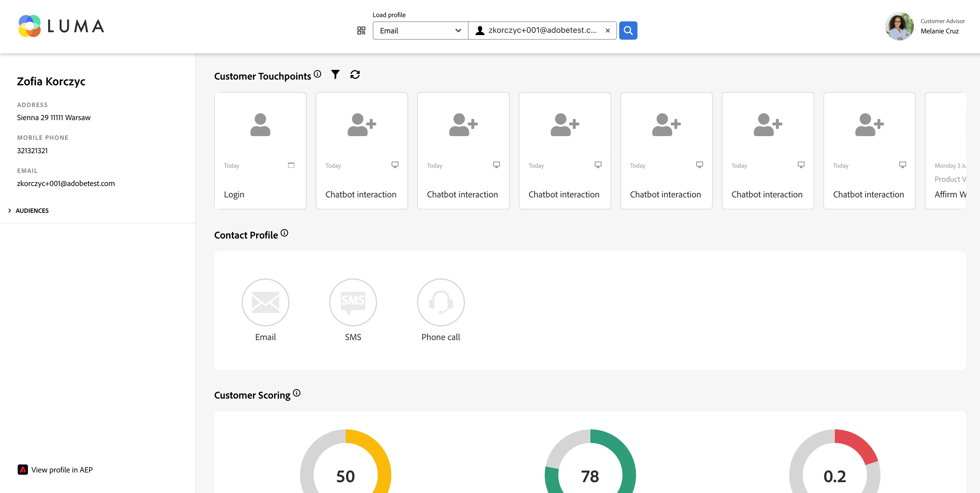
Task: Refresh the customer touchpoints list
Action: pyautogui.click(x=355, y=75)
